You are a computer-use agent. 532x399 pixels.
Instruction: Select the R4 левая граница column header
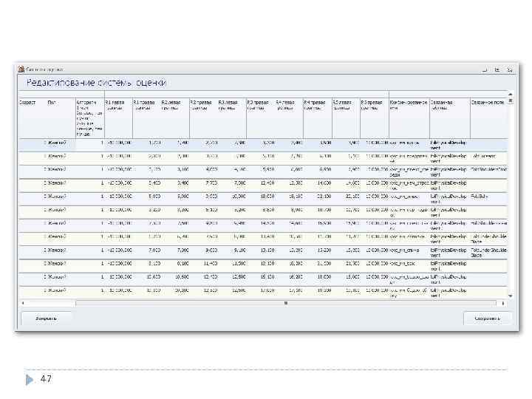click(289, 117)
